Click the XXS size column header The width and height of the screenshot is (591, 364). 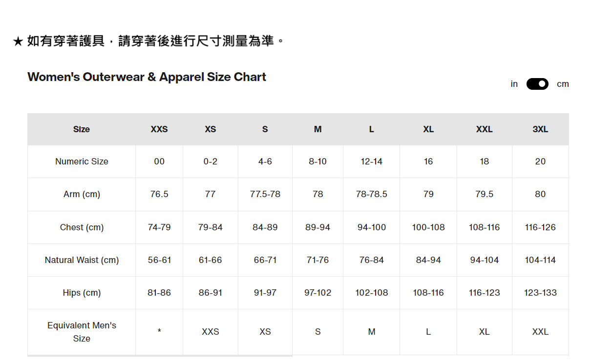tap(159, 129)
